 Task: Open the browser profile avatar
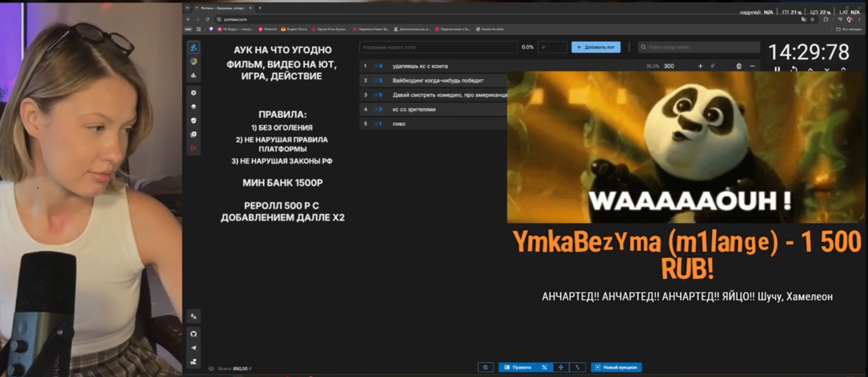tap(850, 19)
